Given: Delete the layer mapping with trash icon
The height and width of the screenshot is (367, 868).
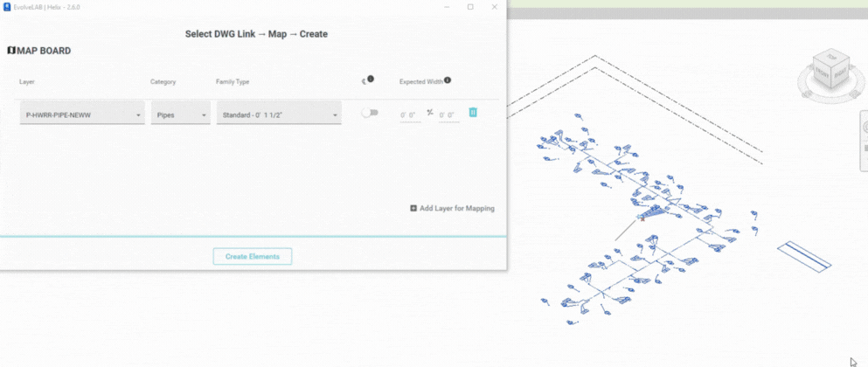Looking at the screenshot, I should coord(473,113).
